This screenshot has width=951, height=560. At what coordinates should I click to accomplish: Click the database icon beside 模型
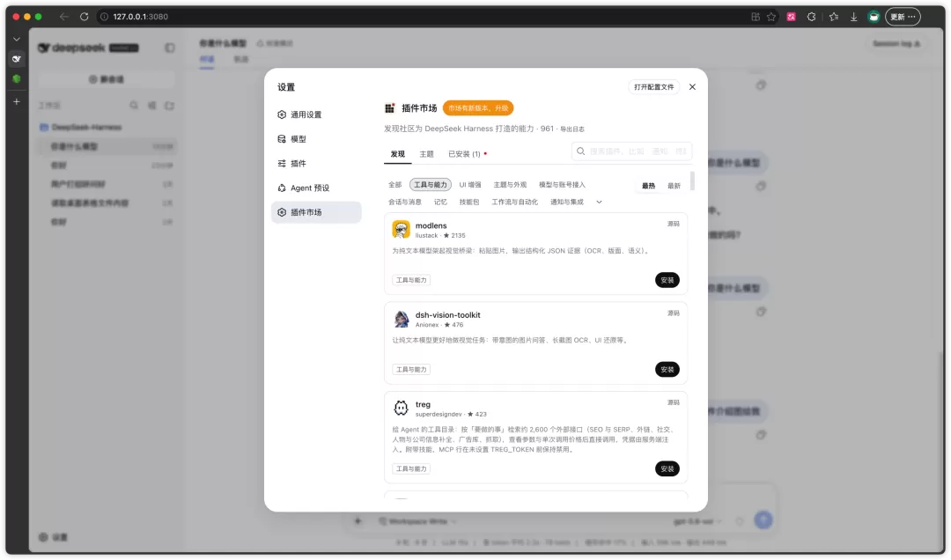282,139
